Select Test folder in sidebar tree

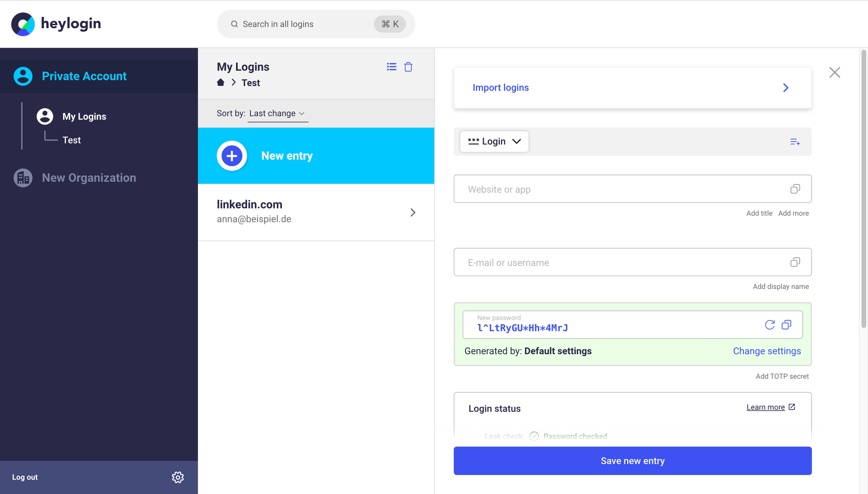[x=72, y=140]
